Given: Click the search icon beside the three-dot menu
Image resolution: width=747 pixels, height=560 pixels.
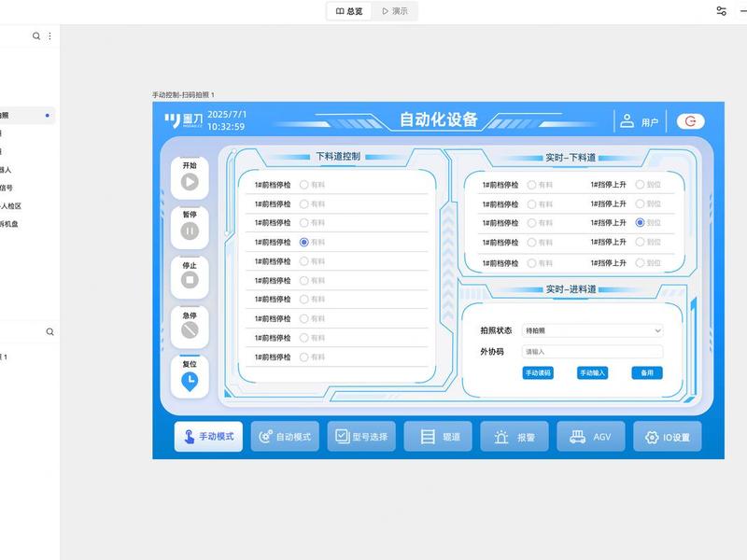Looking at the screenshot, I should pyautogui.click(x=36, y=35).
